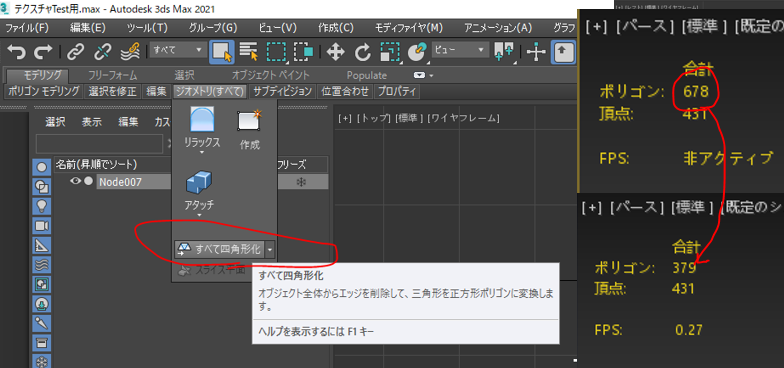Open the ビュー(V) menu
Image resolution: width=784 pixels, height=368 pixels.
(278, 28)
